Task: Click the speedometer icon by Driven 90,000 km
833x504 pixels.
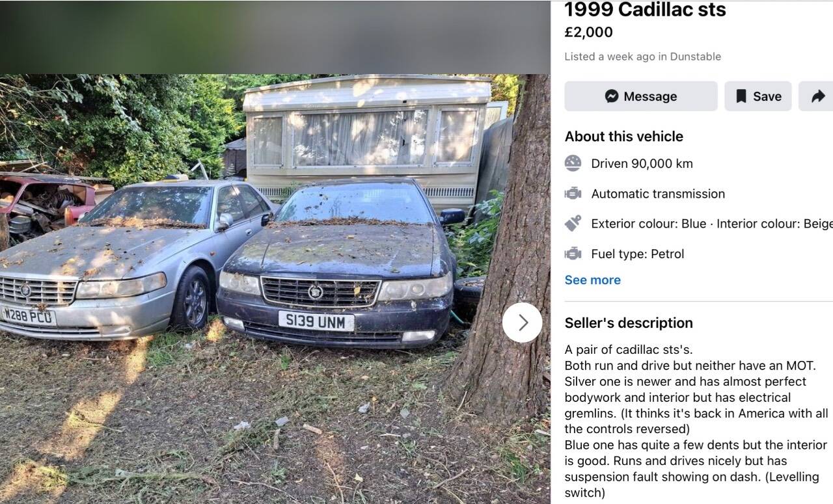Action: coord(573,163)
